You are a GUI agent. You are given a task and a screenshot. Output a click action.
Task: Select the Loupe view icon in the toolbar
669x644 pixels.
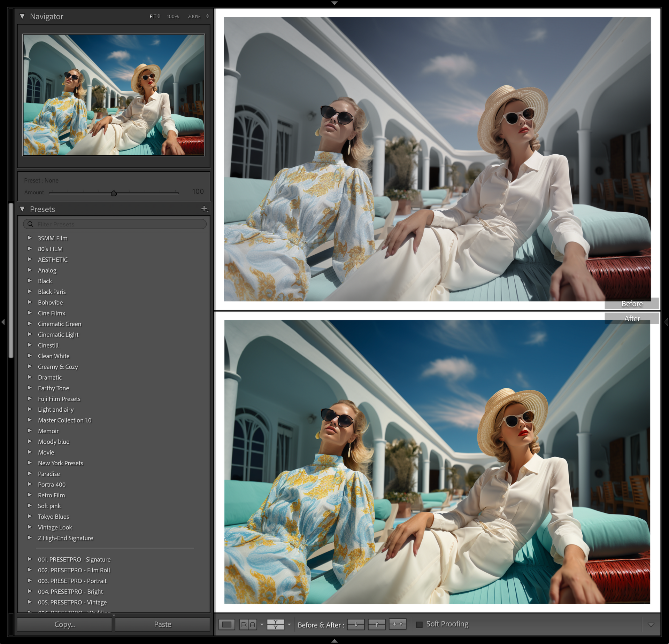[x=227, y=624]
